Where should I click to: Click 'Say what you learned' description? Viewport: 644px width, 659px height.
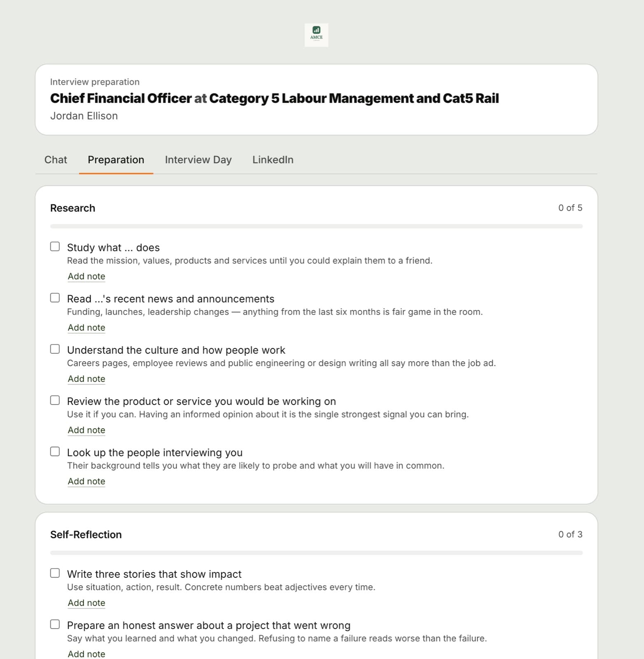[x=277, y=638]
